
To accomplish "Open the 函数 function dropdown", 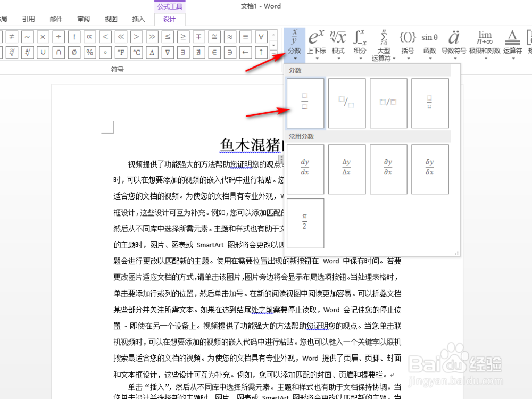I will 429,45.
